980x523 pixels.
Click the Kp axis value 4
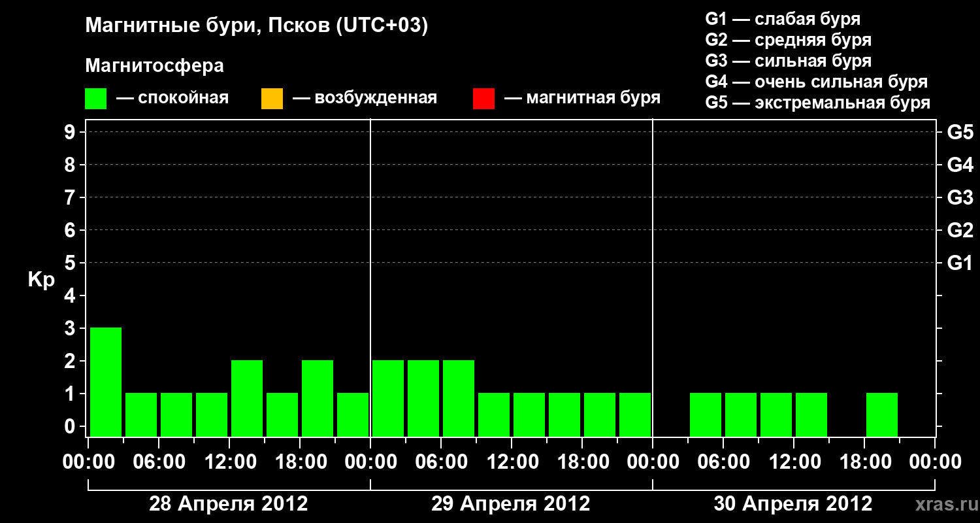pyautogui.click(x=71, y=295)
